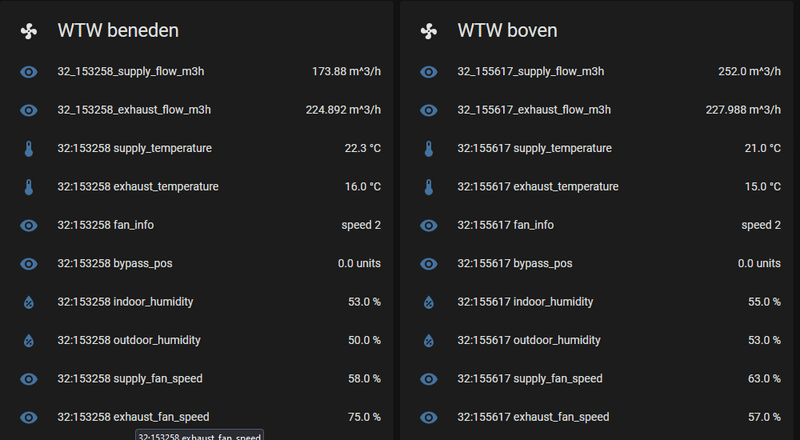The height and width of the screenshot is (440, 800).
Task: Click the thermometer icon for 32:155617 exhaust_temperature
Action: tap(429, 187)
